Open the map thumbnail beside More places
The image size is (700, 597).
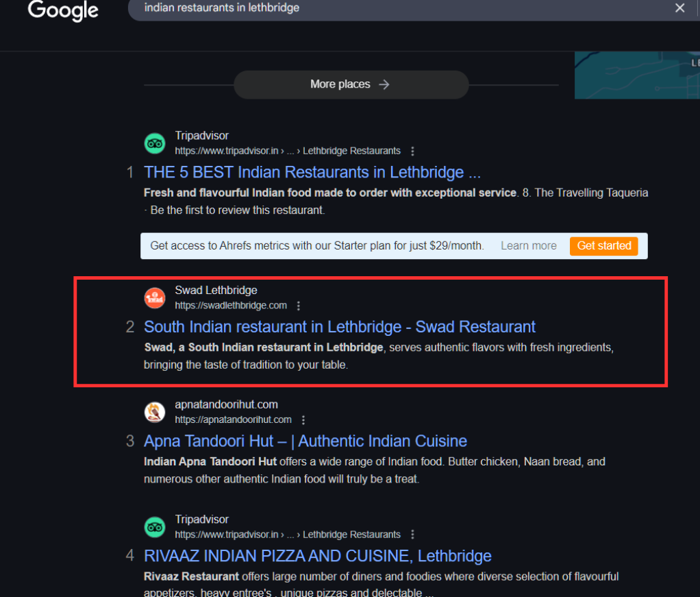[x=637, y=75]
